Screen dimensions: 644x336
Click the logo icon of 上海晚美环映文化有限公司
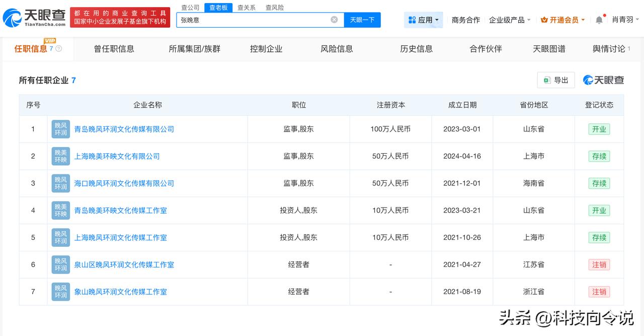coord(61,156)
